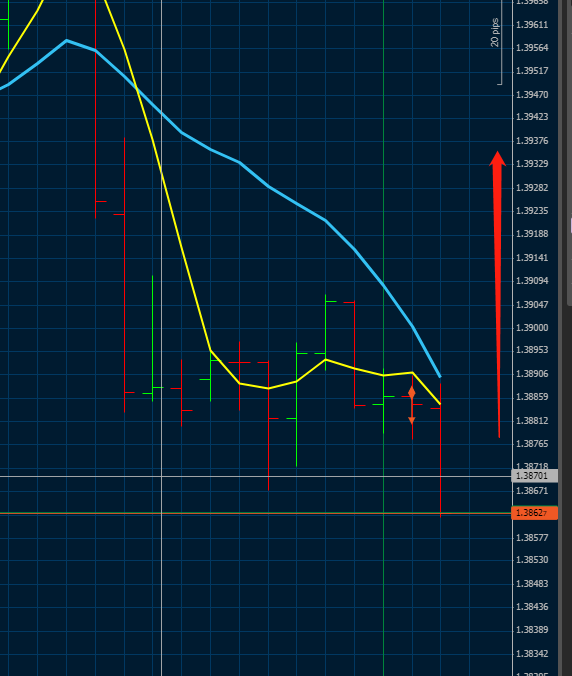Click price axis label 1.38859
Viewport: 572px width, 676px height.
[x=532, y=397]
